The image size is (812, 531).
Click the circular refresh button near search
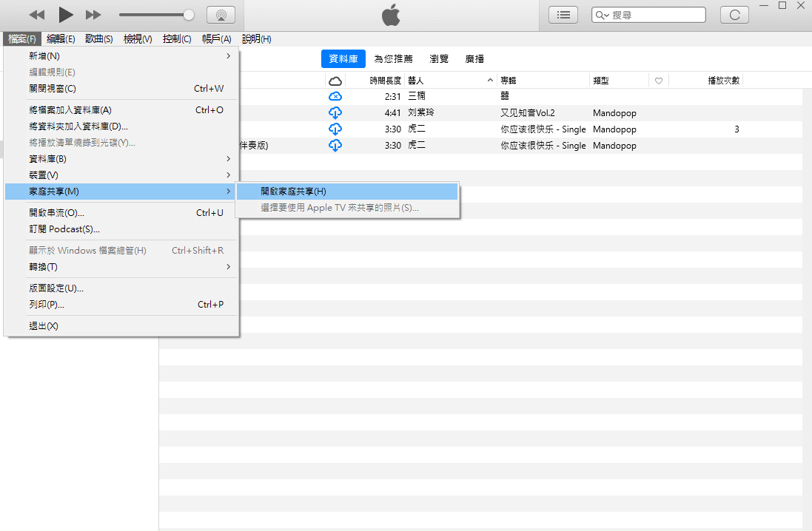pos(734,15)
